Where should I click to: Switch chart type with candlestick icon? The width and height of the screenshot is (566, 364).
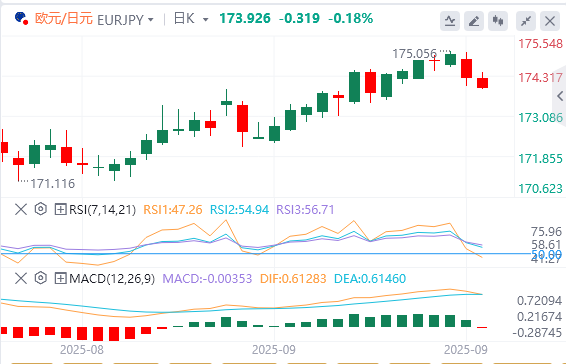click(498, 21)
